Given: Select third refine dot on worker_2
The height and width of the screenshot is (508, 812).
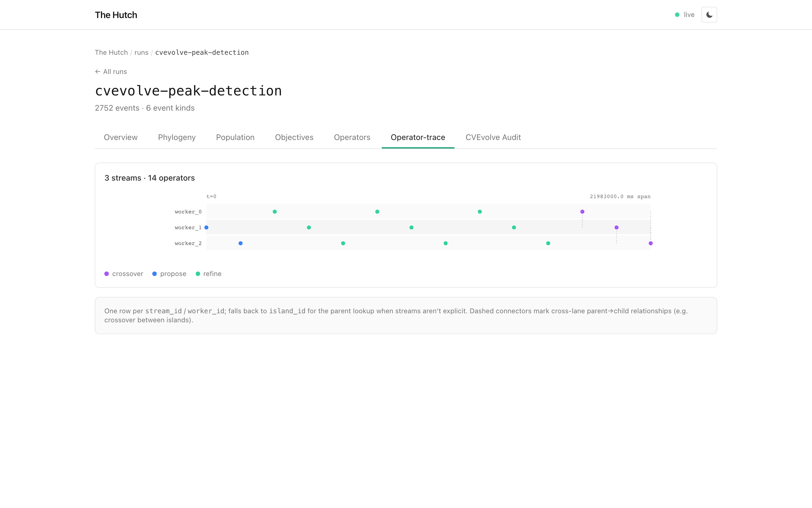Looking at the screenshot, I should (x=548, y=243).
